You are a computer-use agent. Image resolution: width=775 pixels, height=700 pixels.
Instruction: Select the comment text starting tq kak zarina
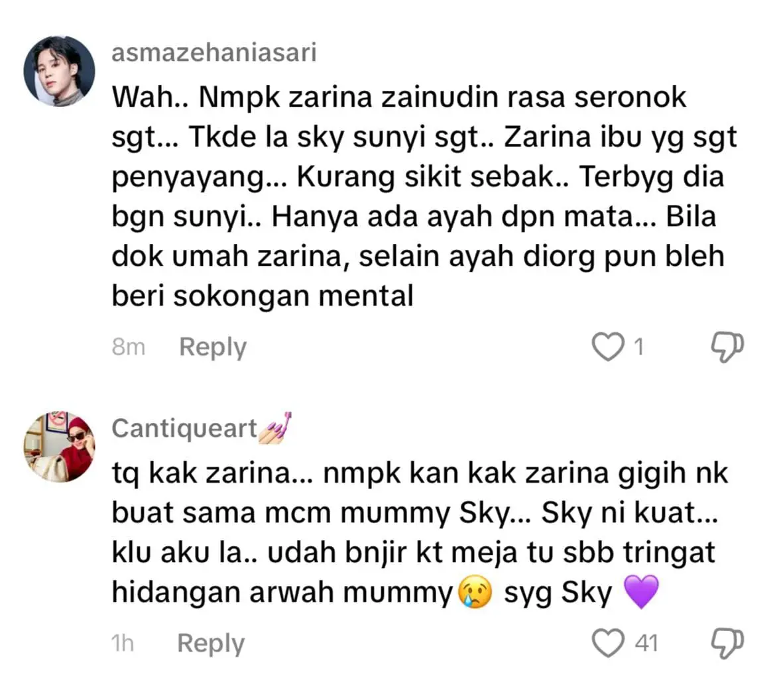(x=420, y=533)
